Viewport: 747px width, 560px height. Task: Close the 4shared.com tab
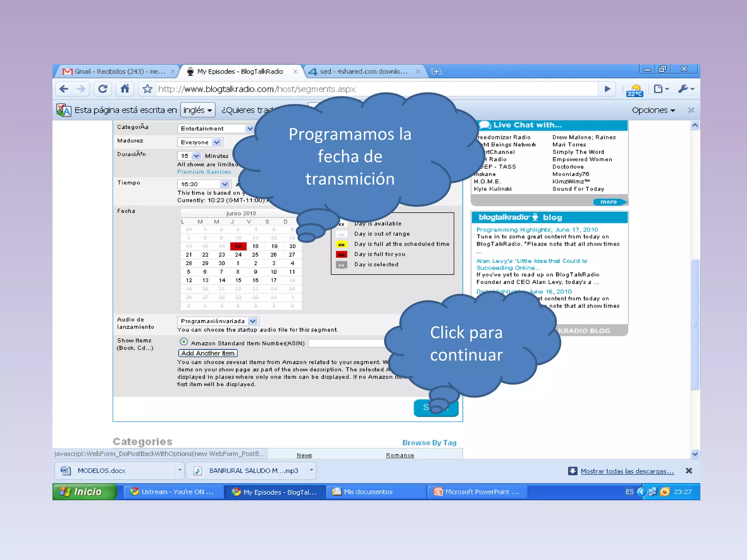[418, 71]
